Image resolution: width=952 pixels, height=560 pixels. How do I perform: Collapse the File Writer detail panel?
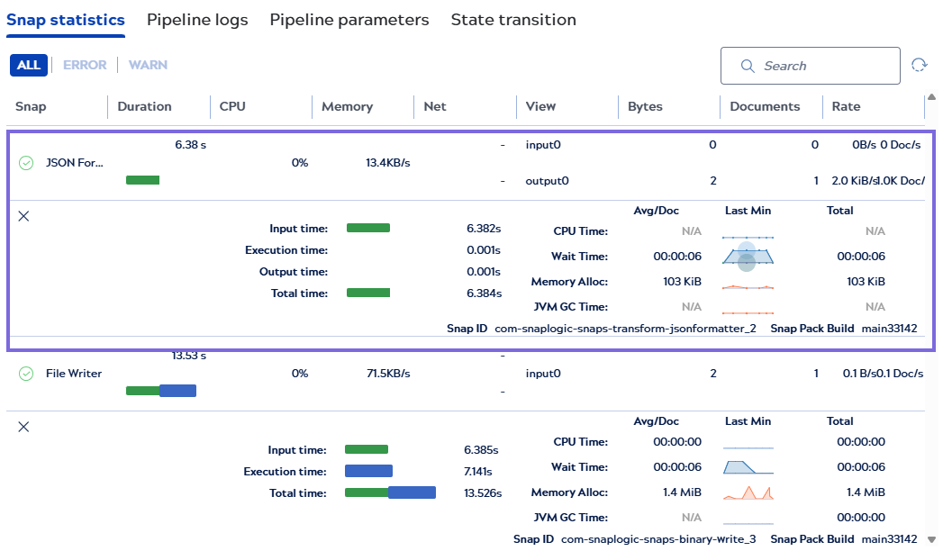[23, 427]
